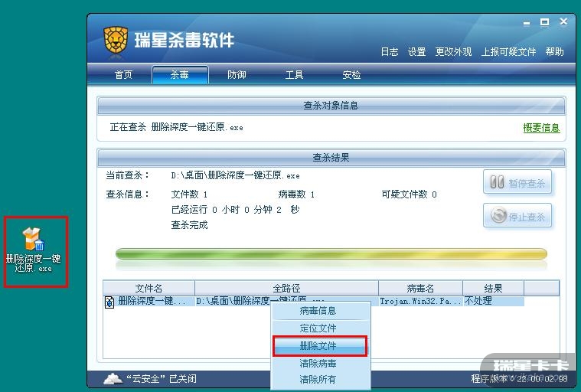This screenshot has width=581, height=392.
Task: Click the 删除深度一键... file name cell
Action: [152, 301]
